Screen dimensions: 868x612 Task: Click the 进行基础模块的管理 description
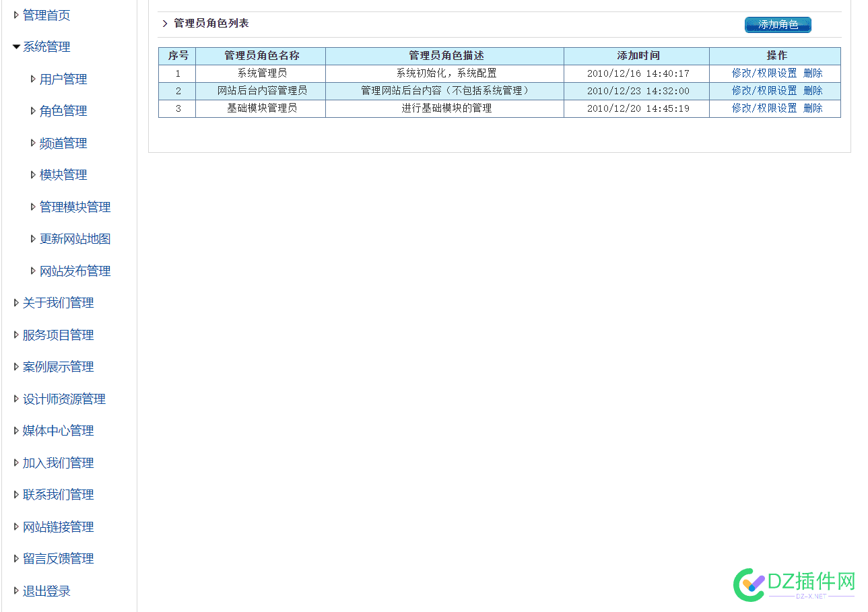446,108
